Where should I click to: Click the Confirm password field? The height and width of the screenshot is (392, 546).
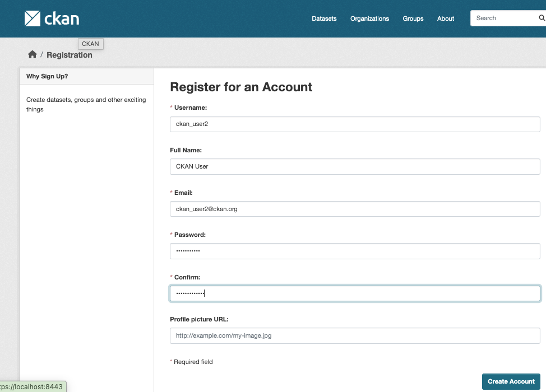(x=355, y=293)
